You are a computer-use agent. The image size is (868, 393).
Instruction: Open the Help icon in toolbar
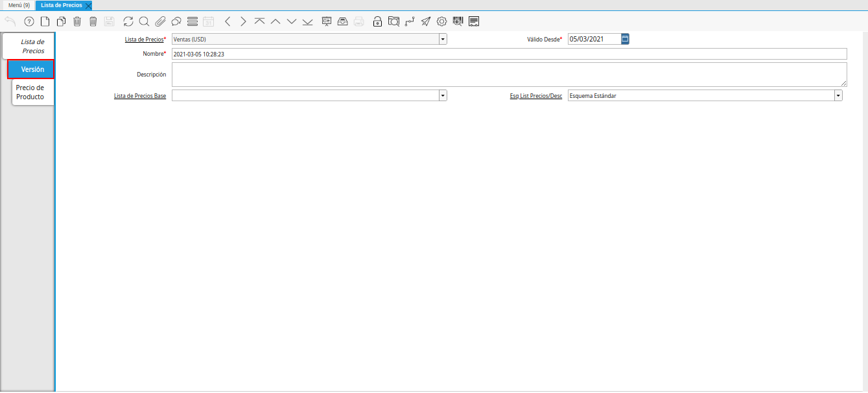[29, 21]
